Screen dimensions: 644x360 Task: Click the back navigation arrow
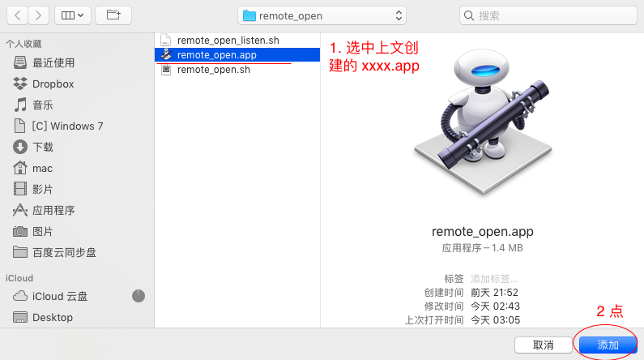[17, 15]
